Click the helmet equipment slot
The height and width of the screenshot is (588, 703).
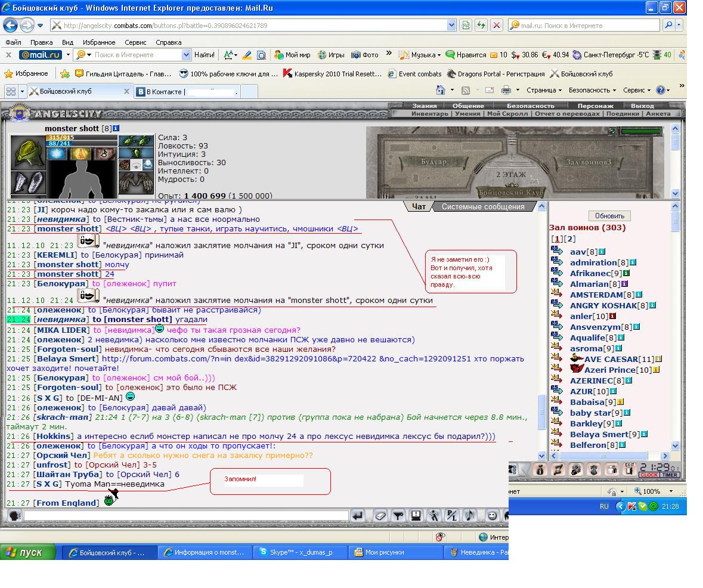28,153
